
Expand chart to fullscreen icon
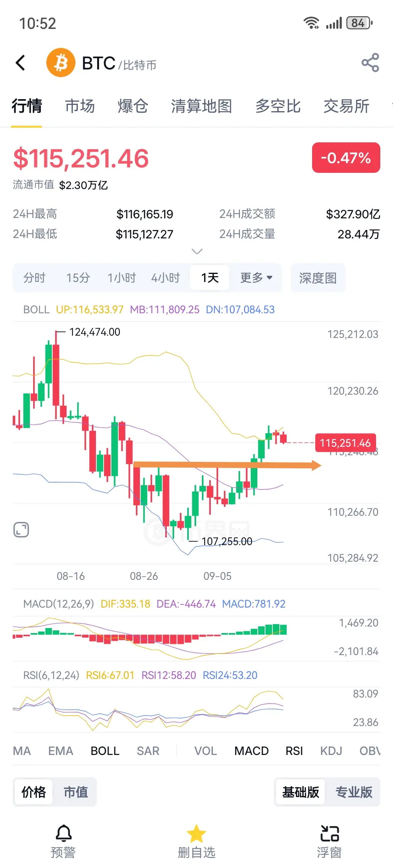(x=21, y=530)
